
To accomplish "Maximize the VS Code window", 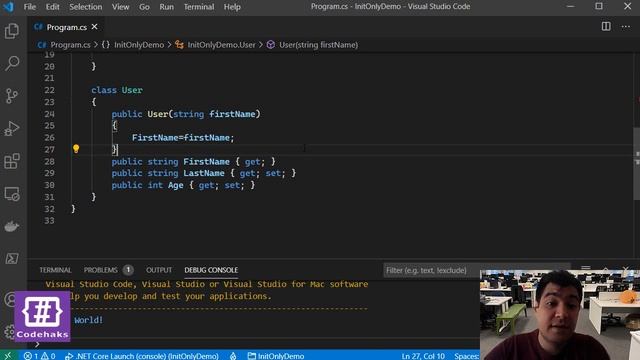I will click(x=599, y=6).
